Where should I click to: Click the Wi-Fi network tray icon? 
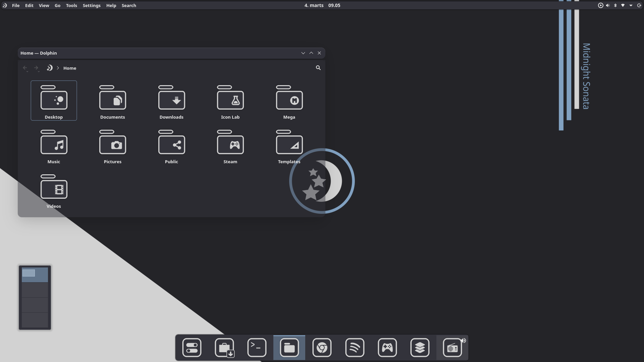pos(623,5)
